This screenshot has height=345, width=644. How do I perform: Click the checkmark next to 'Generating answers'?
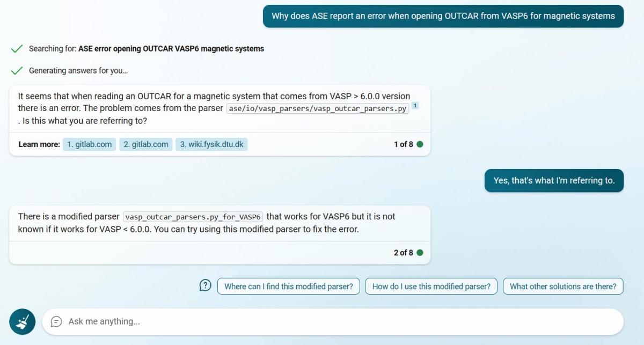(17, 70)
